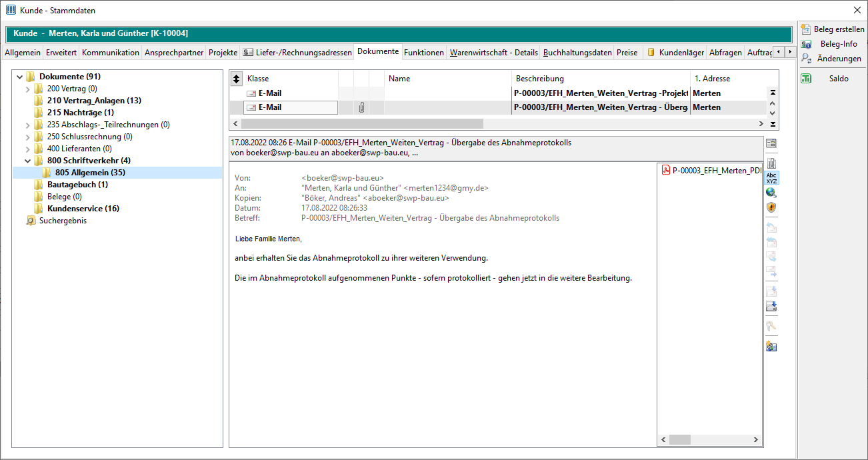
Task: Open the Funktionen tab
Action: click(424, 53)
